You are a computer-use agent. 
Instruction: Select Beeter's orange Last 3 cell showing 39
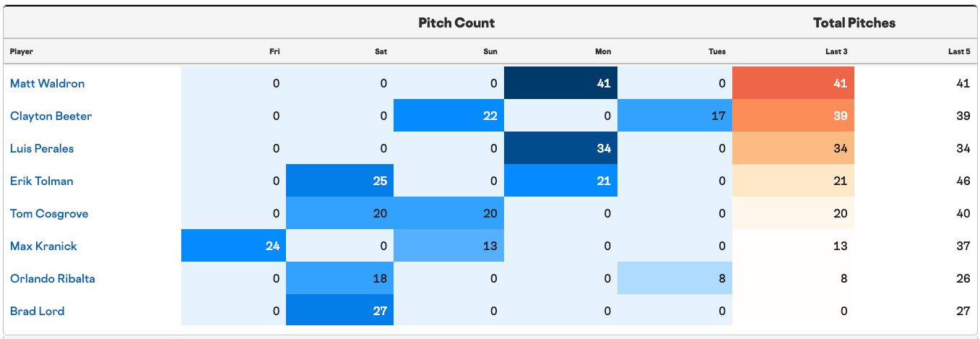[793, 116]
